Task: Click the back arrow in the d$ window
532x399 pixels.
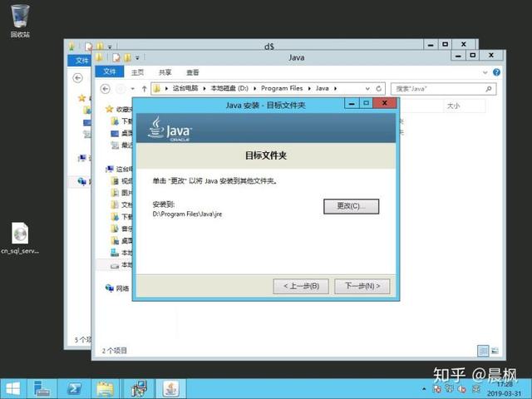Action: click(x=77, y=78)
